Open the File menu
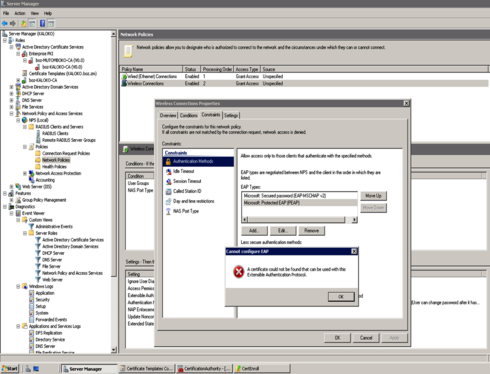Viewport: 490px width, 374px height. (x=6, y=13)
